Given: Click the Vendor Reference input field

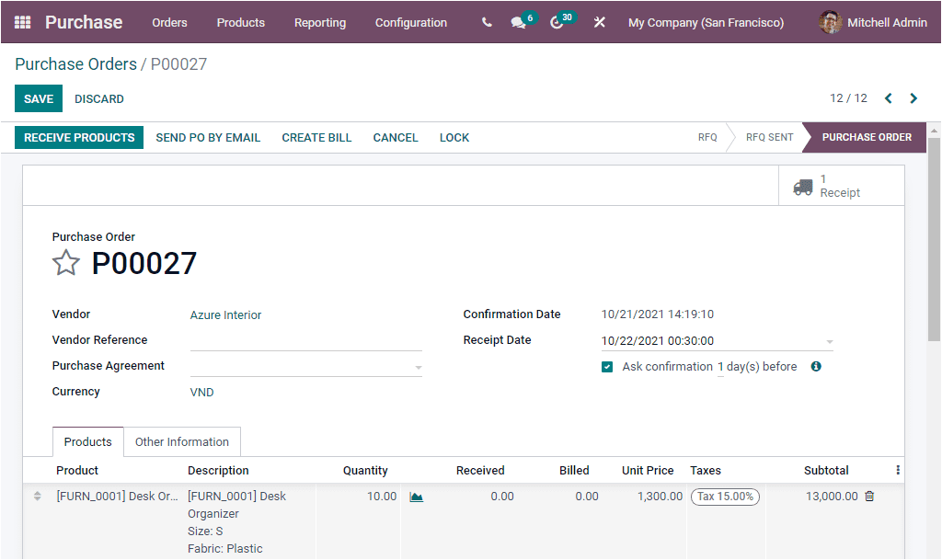Looking at the screenshot, I should point(304,340).
